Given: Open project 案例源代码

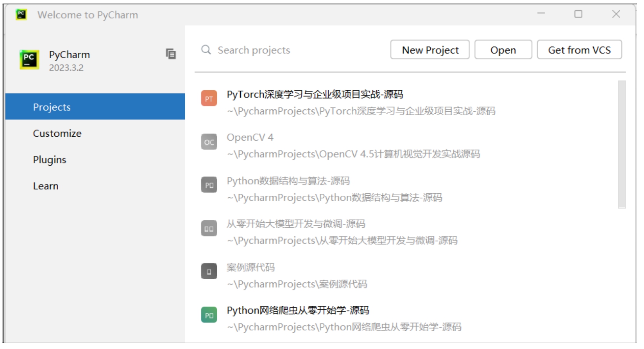Looking at the screenshot, I should [x=251, y=268].
